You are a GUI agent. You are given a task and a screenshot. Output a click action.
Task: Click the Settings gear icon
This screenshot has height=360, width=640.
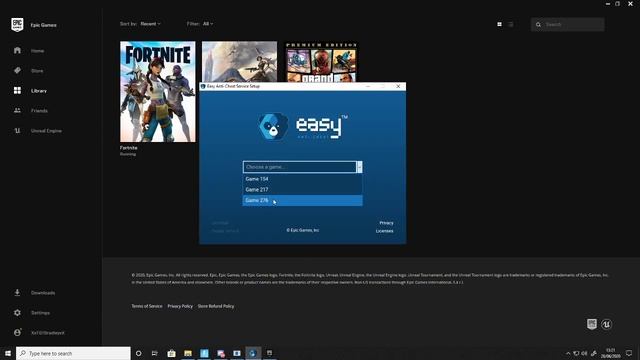pos(17,313)
